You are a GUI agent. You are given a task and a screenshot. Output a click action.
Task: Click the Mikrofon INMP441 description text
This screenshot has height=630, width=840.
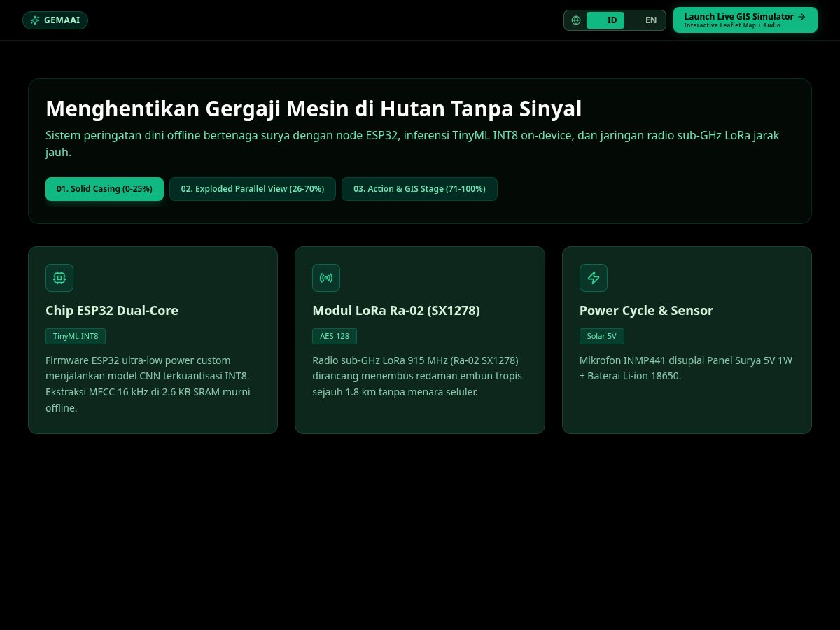(x=686, y=368)
